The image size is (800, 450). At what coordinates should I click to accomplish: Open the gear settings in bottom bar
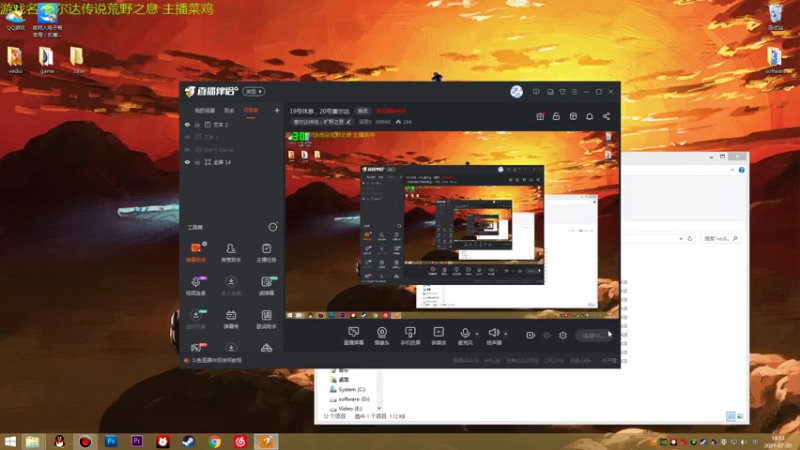pos(563,335)
